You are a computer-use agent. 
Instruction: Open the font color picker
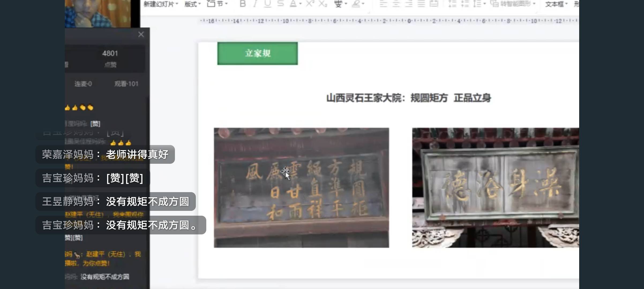pyautogui.click(x=293, y=4)
